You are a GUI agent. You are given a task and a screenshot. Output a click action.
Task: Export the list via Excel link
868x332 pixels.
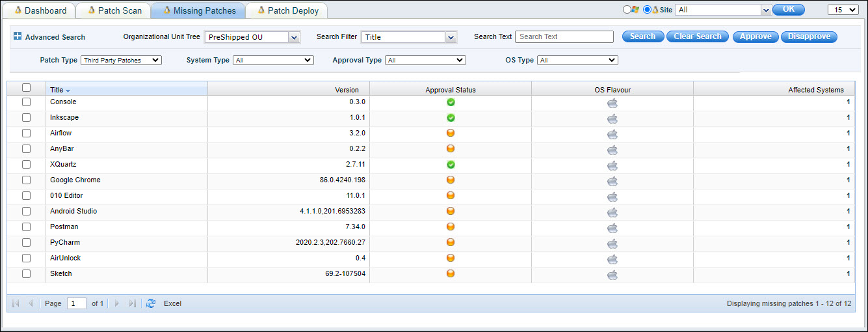click(172, 303)
